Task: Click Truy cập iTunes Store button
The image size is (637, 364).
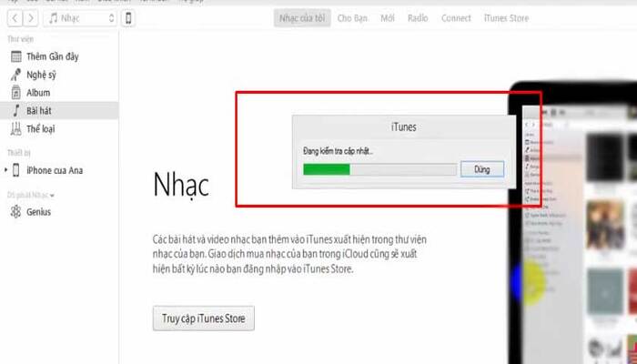Action: pyautogui.click(x=204, y=318)
